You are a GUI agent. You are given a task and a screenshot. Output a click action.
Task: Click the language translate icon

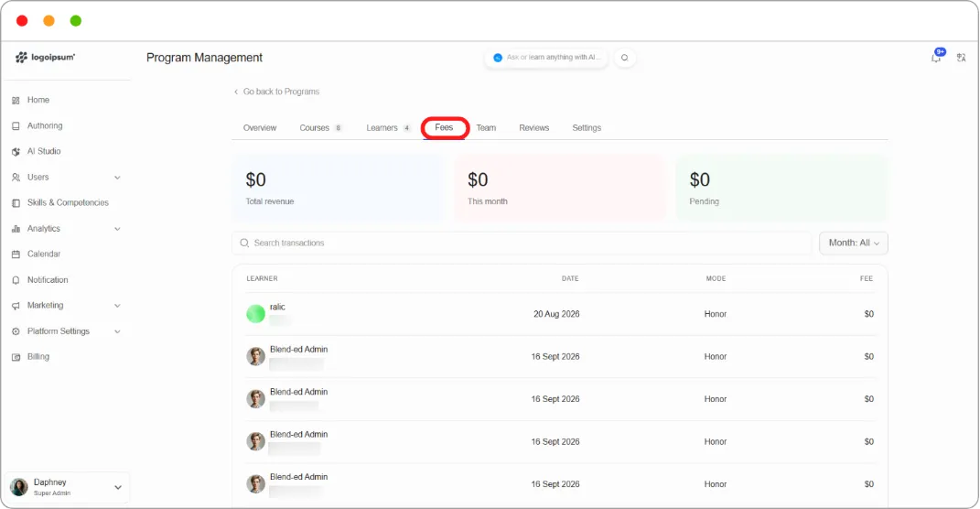pos(962,58)
